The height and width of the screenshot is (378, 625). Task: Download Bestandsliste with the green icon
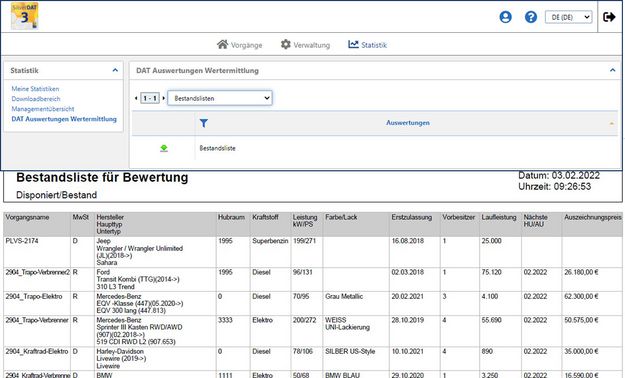[x=164, y=148]
